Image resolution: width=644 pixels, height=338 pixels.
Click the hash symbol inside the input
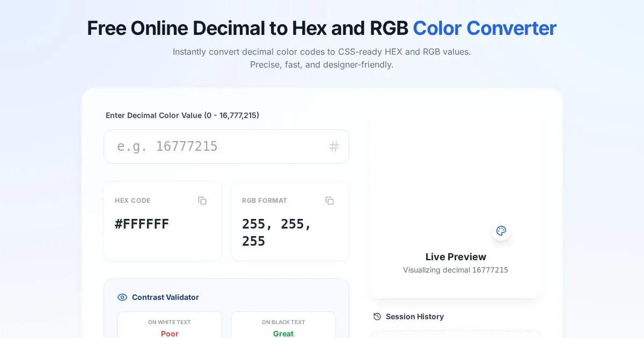tap(334, 146)
